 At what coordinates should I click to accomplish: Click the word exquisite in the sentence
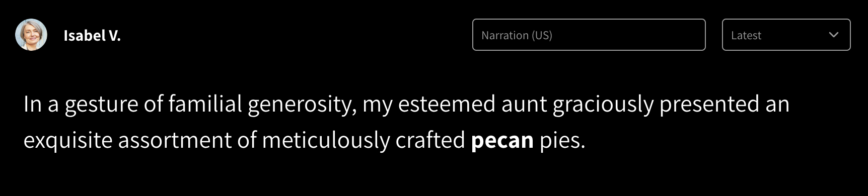tap(68, 140)
